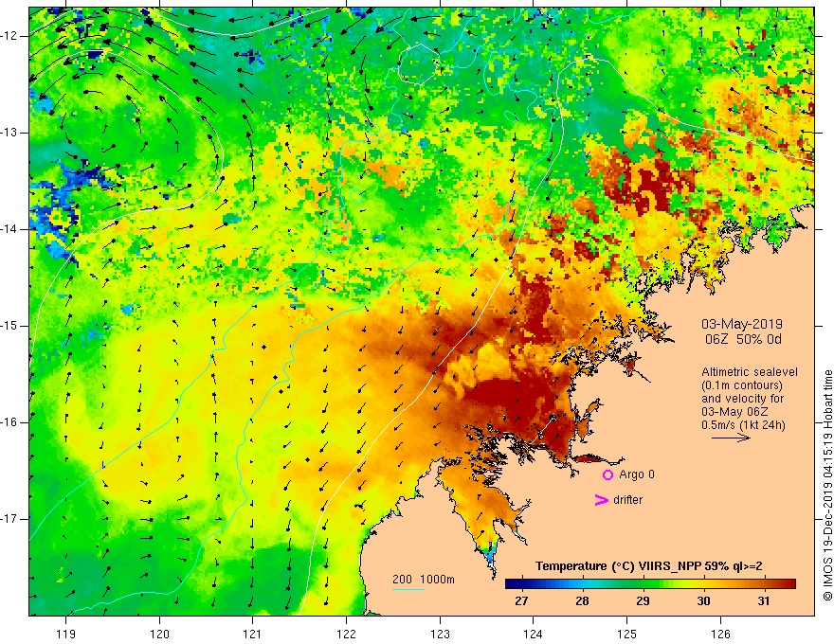The width and height of the screenshot is (834, 644).
Task: Click the 31 tick on temperature scale
Action: click(764, 601)
